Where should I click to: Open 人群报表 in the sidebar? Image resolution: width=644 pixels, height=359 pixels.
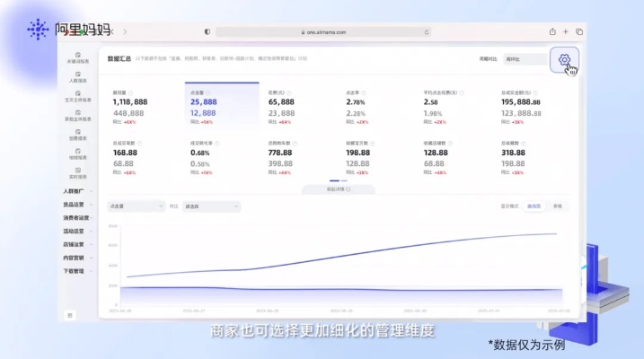pos(78,78)
